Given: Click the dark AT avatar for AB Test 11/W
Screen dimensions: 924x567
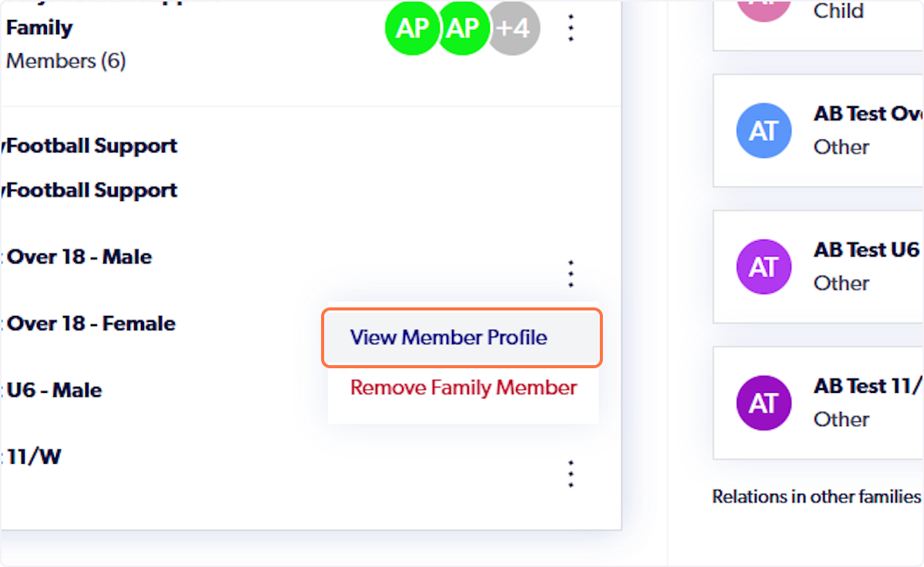Looking at the screenshot, I should coord(764,402).
